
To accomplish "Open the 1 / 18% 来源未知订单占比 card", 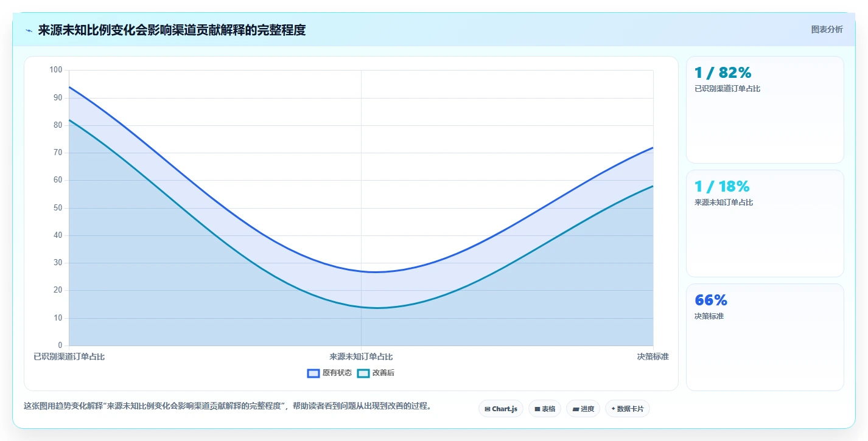I will point(765,223).
